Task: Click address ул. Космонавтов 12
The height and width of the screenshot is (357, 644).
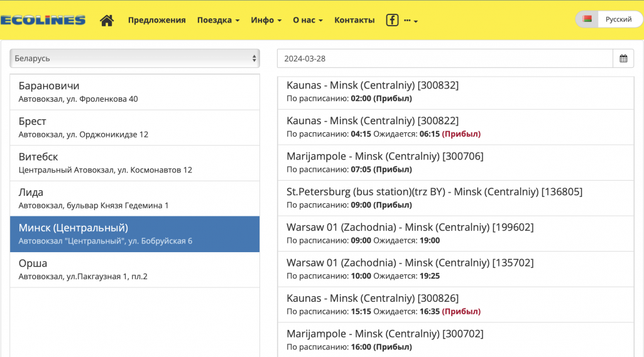Action: click(155, 170)
